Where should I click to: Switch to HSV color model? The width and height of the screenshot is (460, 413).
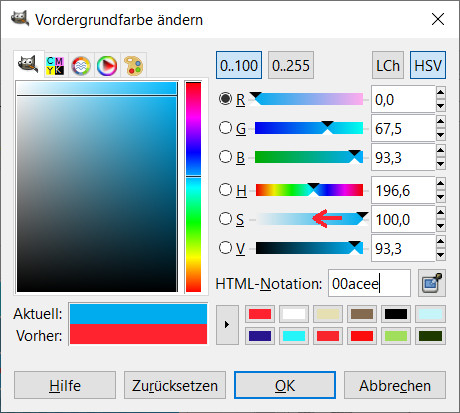(428, 65)
